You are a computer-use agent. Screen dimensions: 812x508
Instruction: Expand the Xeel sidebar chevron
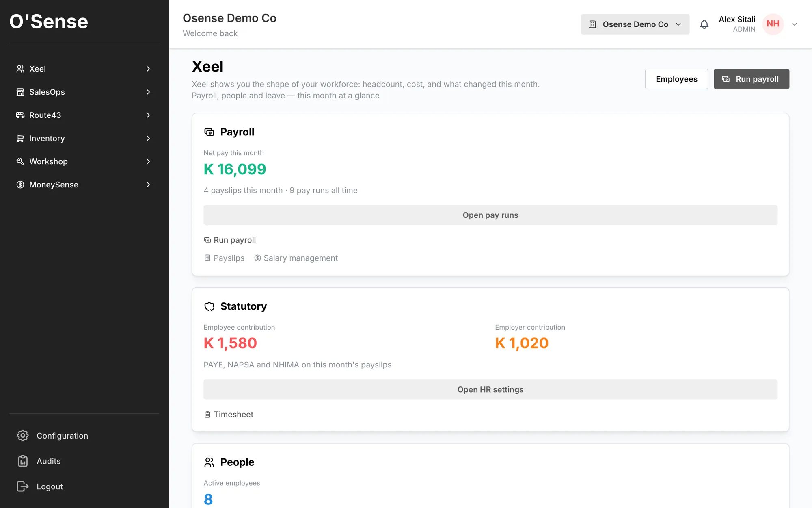pos(148,69)
